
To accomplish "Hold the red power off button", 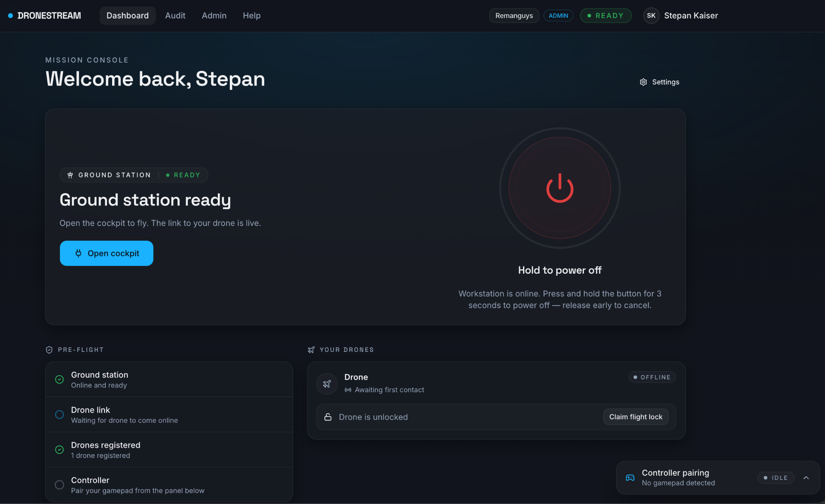I will 559,188.
